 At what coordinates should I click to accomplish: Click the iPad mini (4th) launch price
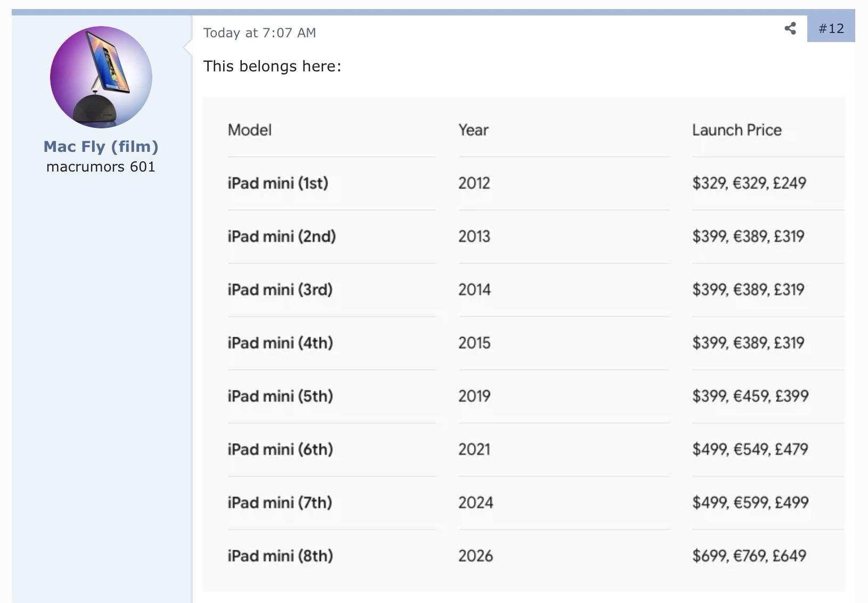(748, 343)
